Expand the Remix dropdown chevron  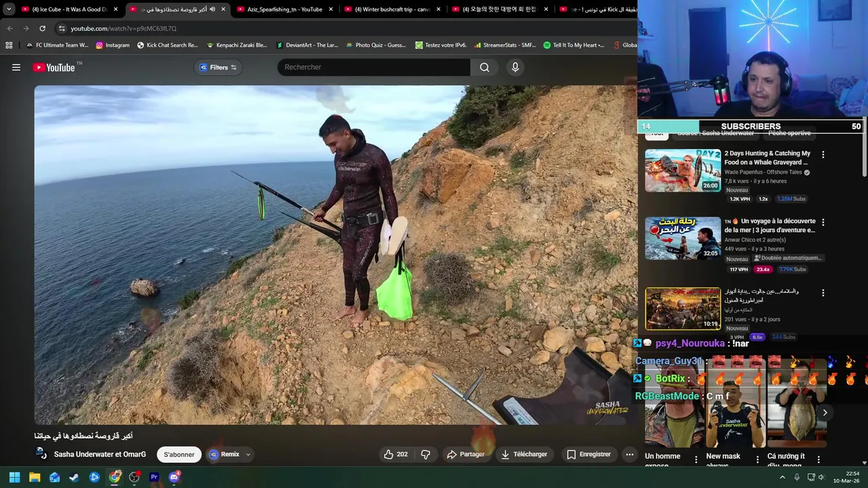point(248,455)
